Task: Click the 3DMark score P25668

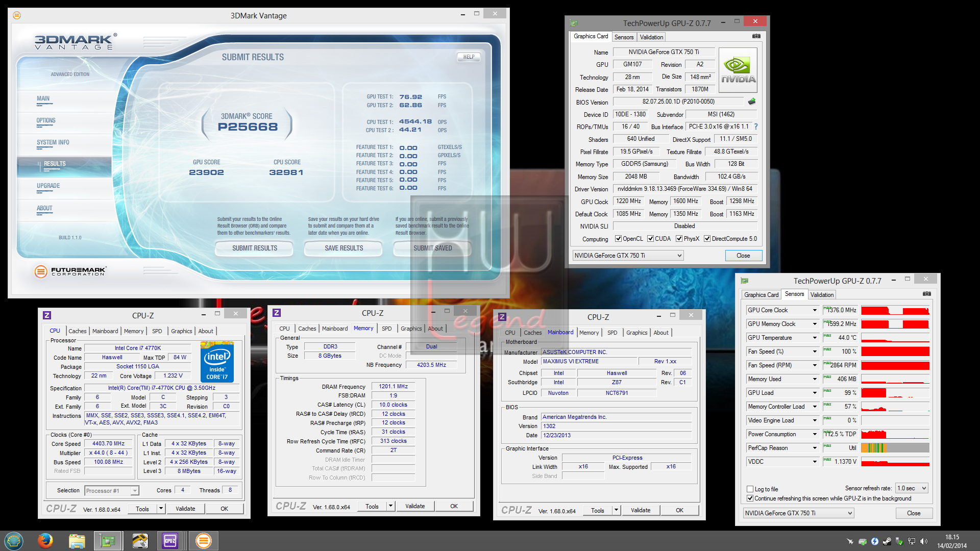Action: tap(248, 127)
